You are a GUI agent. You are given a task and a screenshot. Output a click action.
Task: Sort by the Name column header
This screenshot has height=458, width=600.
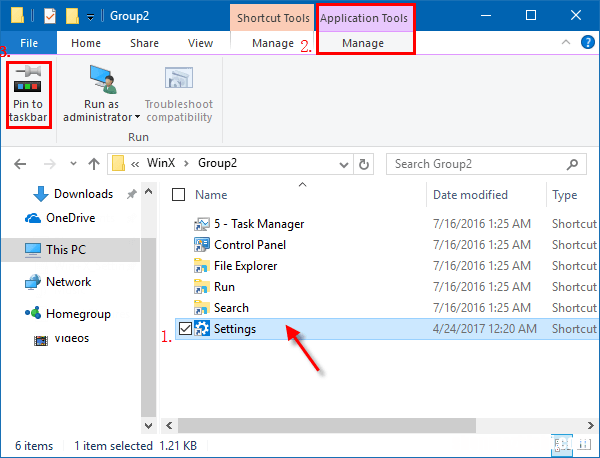tap(211, 195)
